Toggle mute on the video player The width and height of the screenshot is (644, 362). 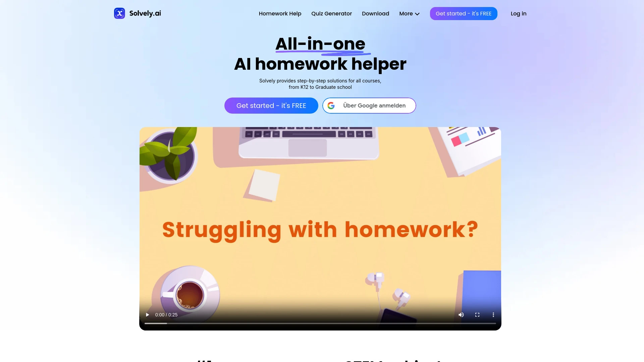(461, 315)
